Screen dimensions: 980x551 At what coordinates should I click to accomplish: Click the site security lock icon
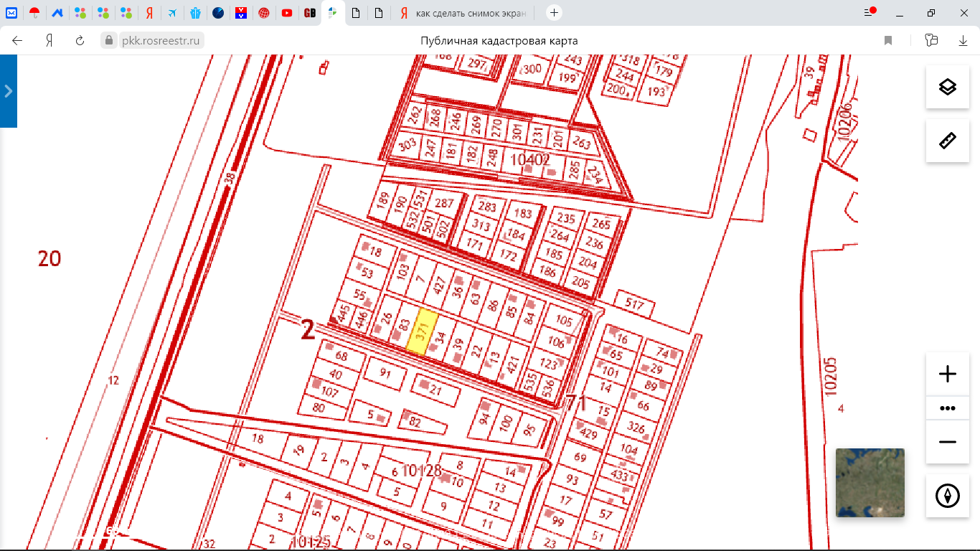coord(109,41)
